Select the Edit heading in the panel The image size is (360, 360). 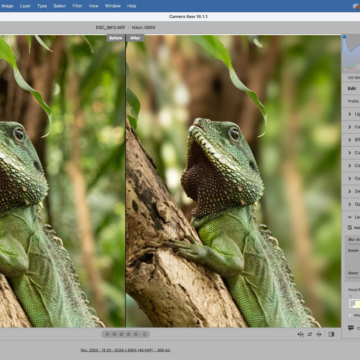point(352,88)
